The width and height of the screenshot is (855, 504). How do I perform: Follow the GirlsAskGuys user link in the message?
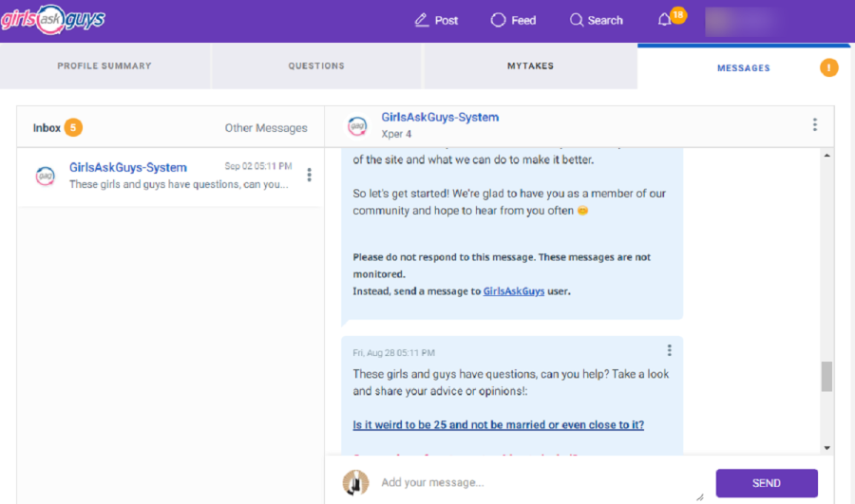[x=514, y=291]
